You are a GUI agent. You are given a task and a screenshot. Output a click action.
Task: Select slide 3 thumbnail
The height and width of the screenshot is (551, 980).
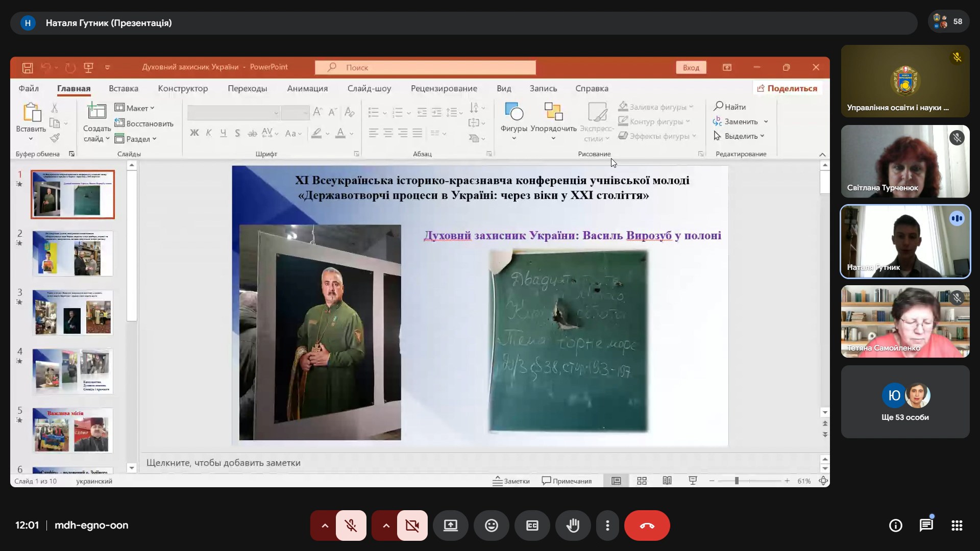coord(72,313)
